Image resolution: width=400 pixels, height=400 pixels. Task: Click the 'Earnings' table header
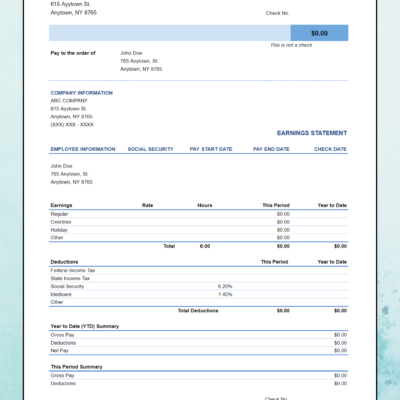[61, 205]
